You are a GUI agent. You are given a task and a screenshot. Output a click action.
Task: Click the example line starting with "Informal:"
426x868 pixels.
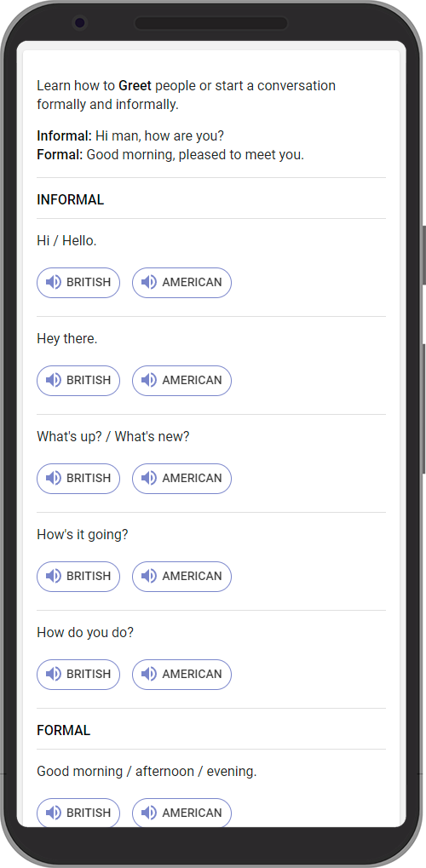point(130,135)
